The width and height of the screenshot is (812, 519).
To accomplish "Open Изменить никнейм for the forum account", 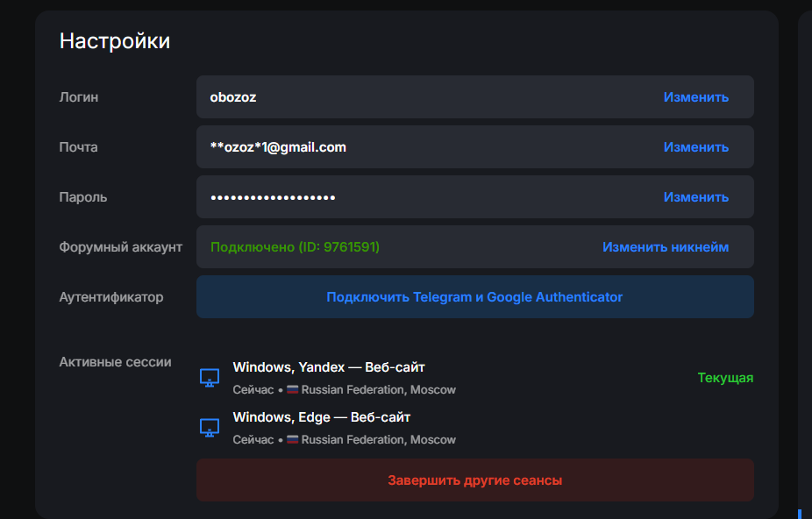I will [x=665, y=247].
